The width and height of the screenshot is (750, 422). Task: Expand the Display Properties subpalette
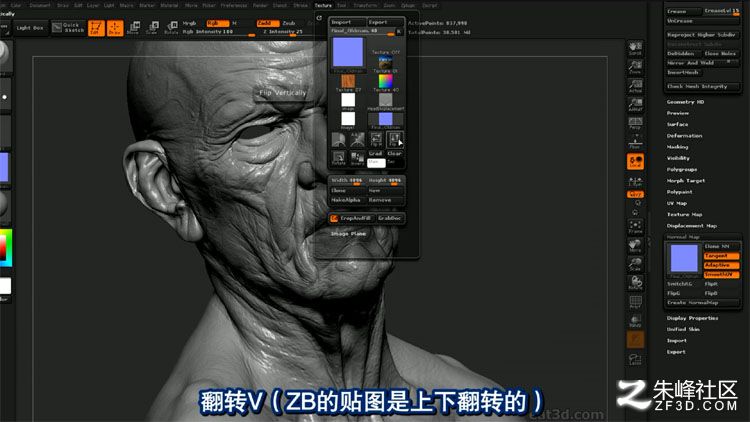(692, 318)
